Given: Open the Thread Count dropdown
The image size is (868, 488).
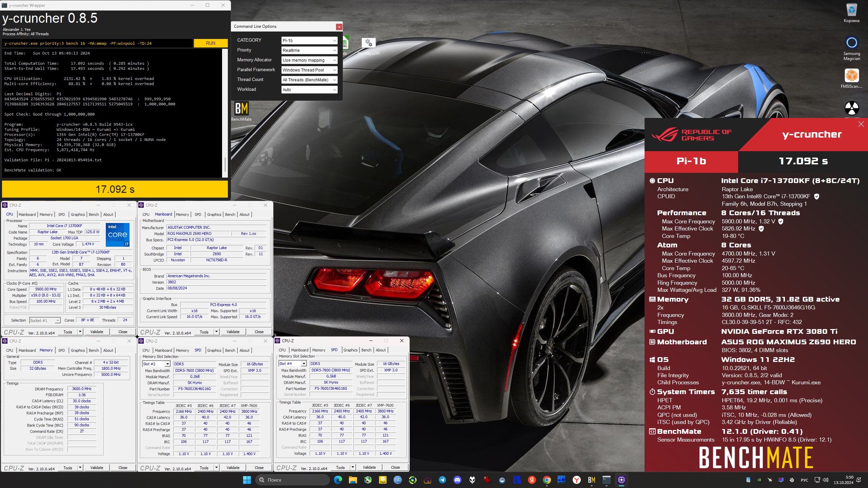Looking at the screenshot, I should coord(309,80).
